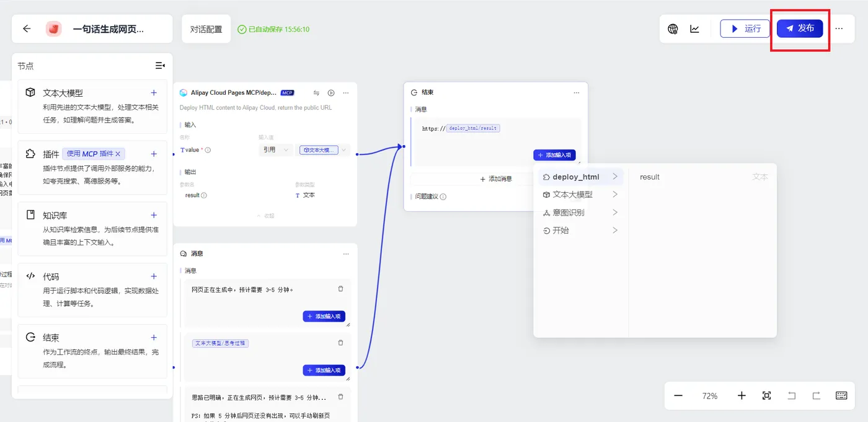Click the 72% zoom level value

click(x=710, y=395)
